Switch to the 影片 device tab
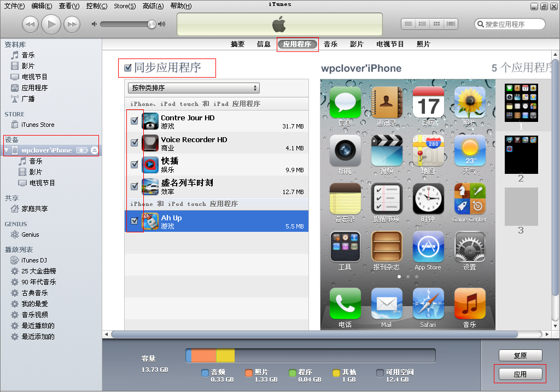Viewport: 560px width, 392px height. pyautogui.click(x=357, y=44)
